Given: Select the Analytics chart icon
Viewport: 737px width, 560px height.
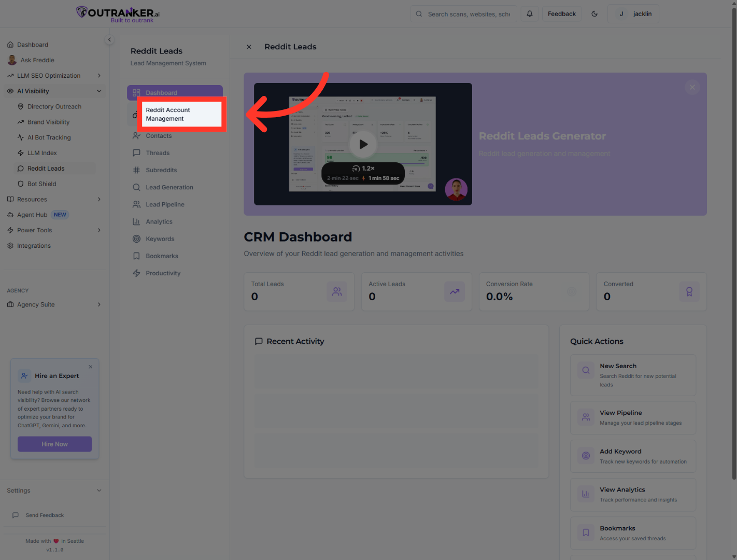Looking at the screenshot, I should [x=136, y=221].
